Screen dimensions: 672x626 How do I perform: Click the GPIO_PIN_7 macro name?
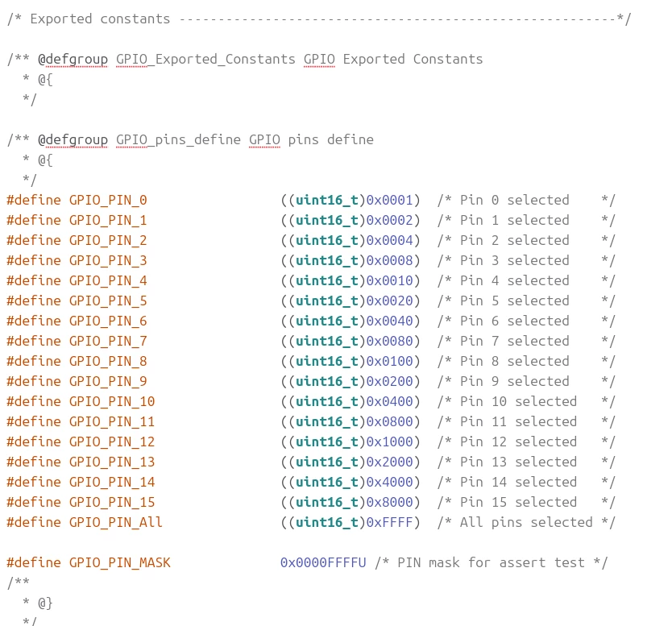pos(108,341)
